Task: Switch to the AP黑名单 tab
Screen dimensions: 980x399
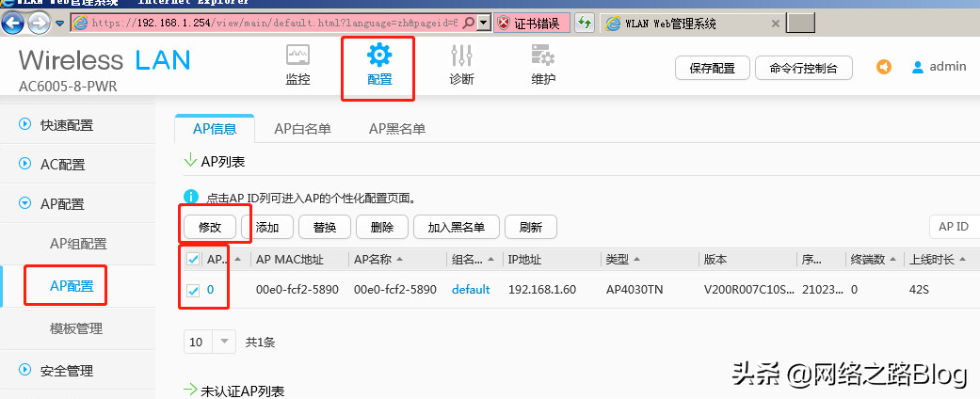Action: coord(396,129)
